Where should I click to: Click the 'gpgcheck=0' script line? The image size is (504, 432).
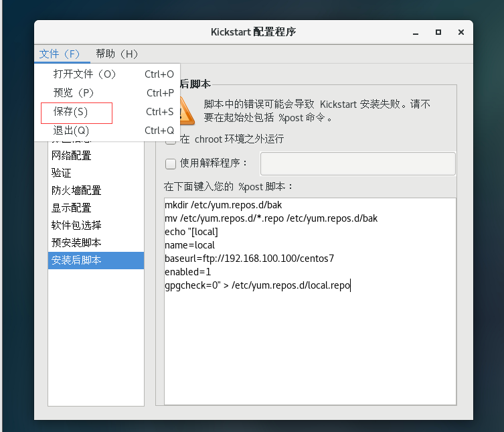257,285
